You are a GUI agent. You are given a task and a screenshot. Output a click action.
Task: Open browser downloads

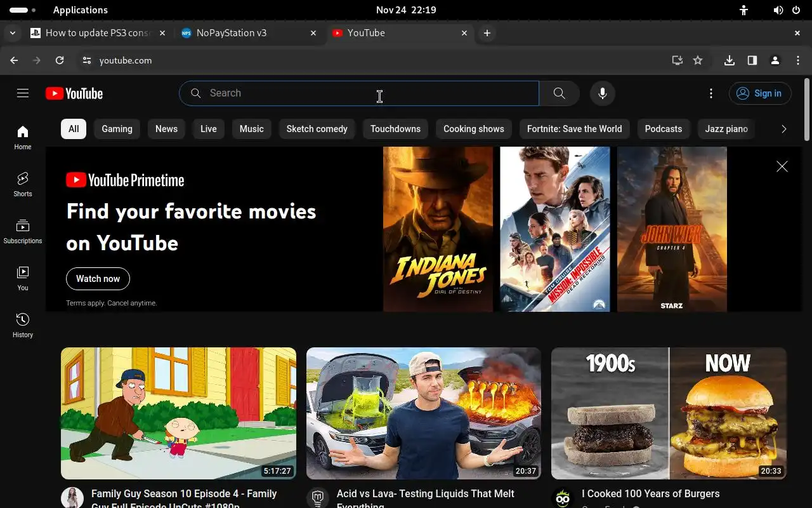pos(730,60)
